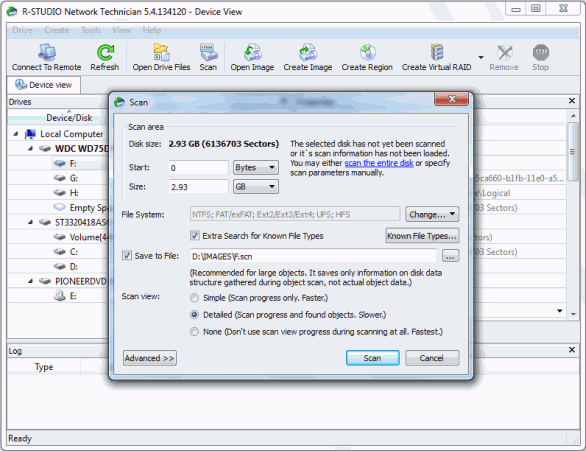Viewport: 586px width, 451px height.
Task: Click the Create Image toolbar icon
Action: coord(308,52)
